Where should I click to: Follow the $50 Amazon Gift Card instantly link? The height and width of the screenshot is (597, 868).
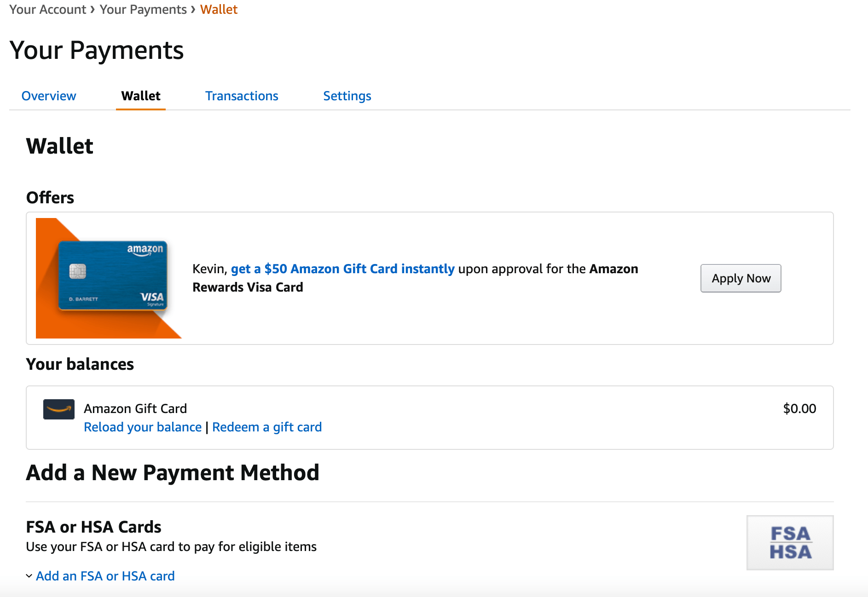pyautogui.click(x=342, y=269)
